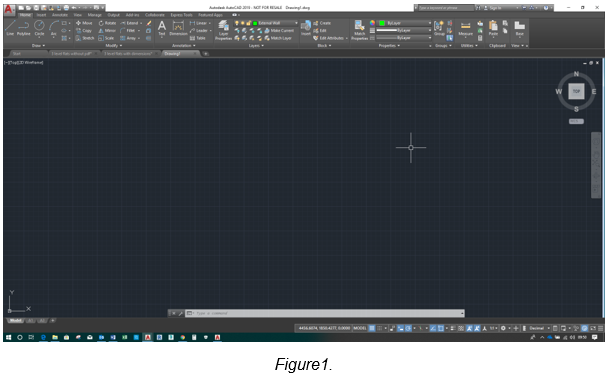Viewport: 608px width, 376px height.
Task: Open the Dimension tool
Action: 178,28
